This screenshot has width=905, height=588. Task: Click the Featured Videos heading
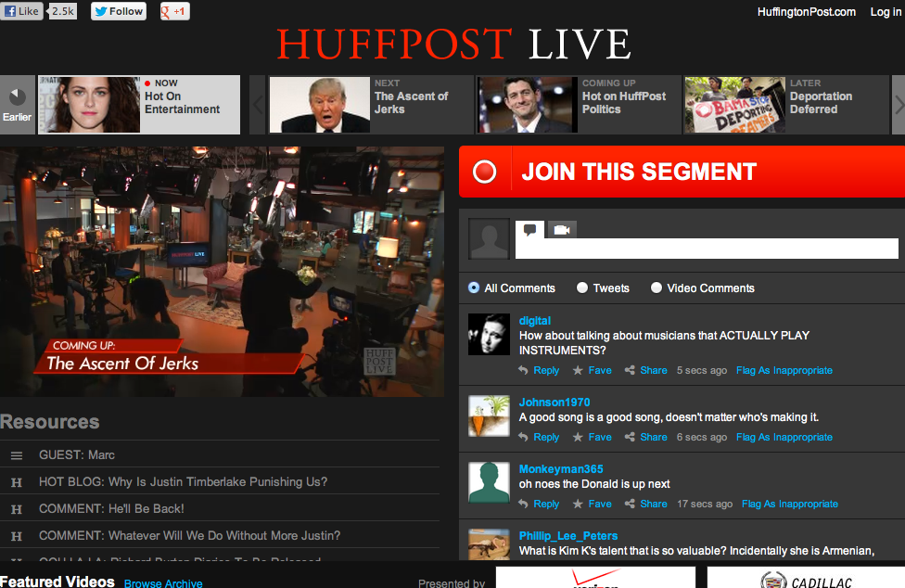point(57,582)
